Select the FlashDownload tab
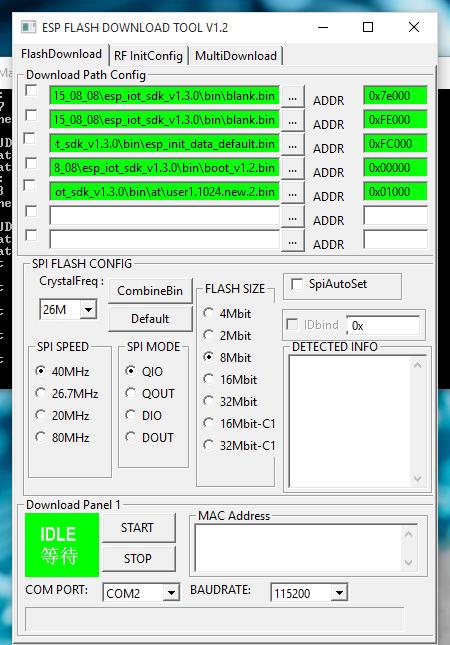450x645 pixels. pos(62,54)
